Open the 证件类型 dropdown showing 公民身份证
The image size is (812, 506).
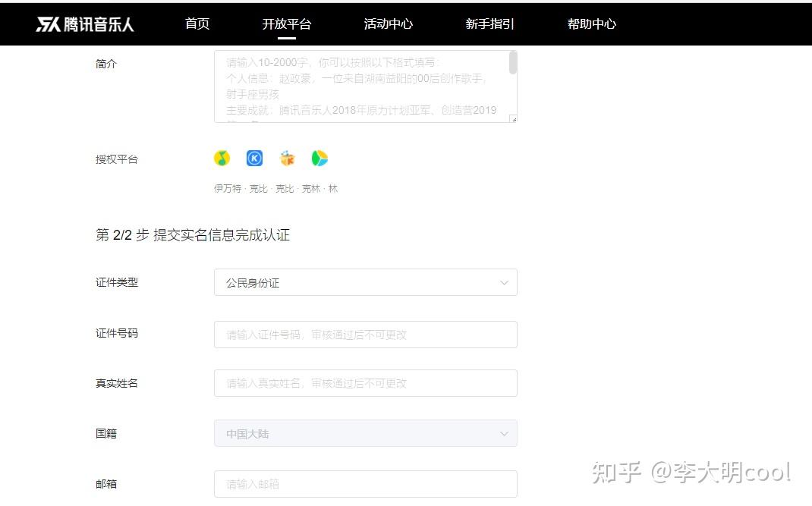tap(366, 281)
